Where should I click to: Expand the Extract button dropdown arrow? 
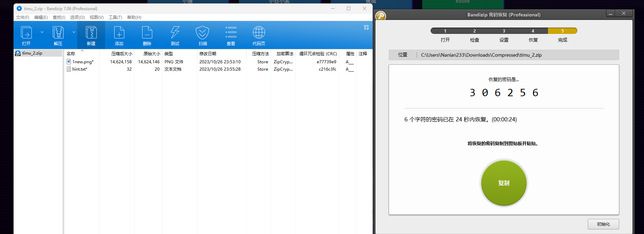click(x=74, y=32)
